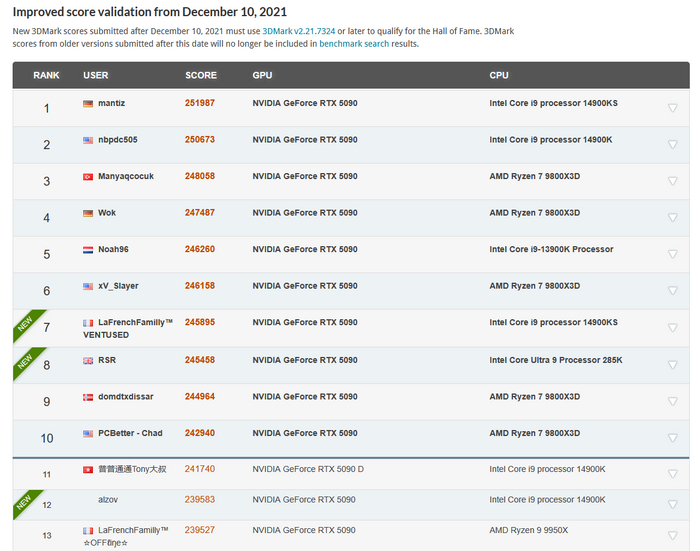Open score 251987
This screenshot has height=551, width=700.
(200, 103)
